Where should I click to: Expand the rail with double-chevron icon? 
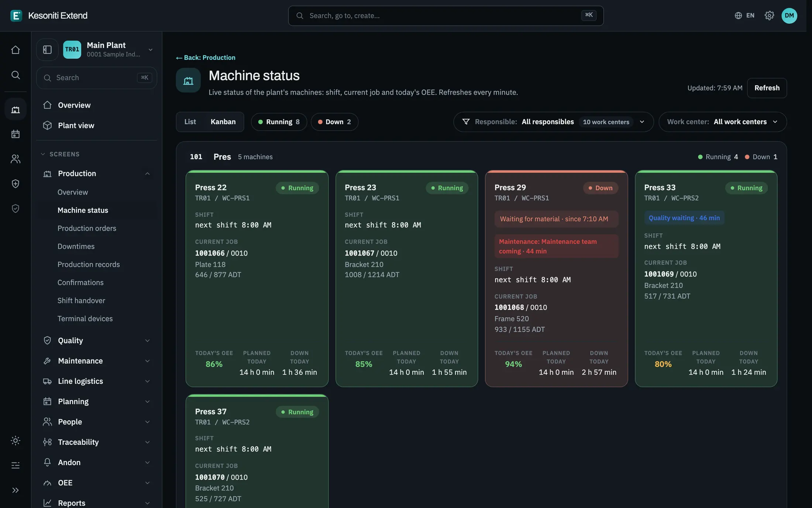[15, 490]
